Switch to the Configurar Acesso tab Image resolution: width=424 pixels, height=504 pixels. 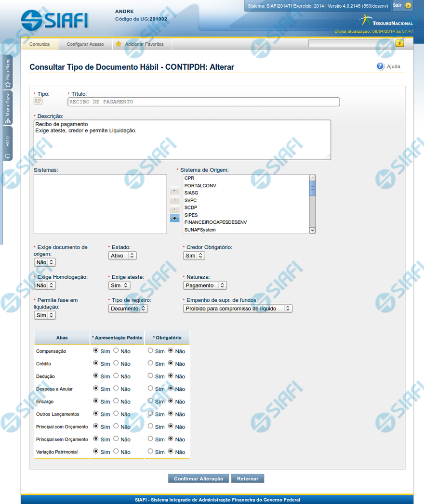click(x=85, y=44)
